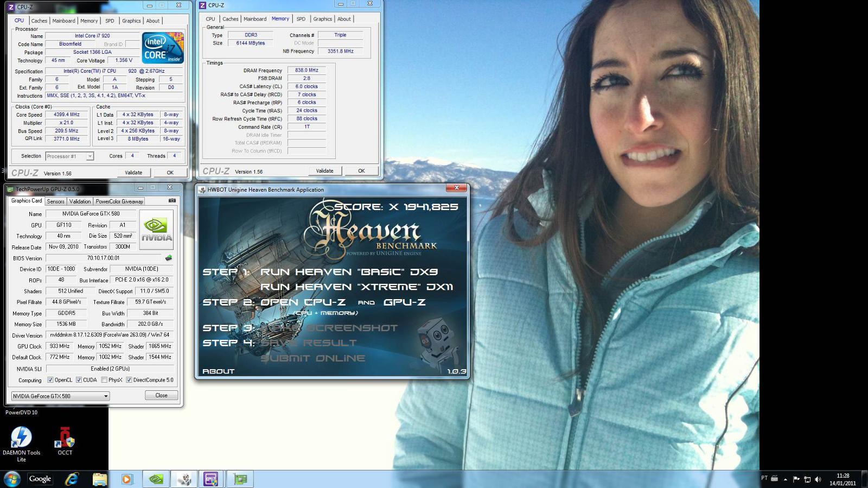Switch to the Sensors tab in GPU-Z
Screen dimensions: 868x488
[x=55, y=201]
